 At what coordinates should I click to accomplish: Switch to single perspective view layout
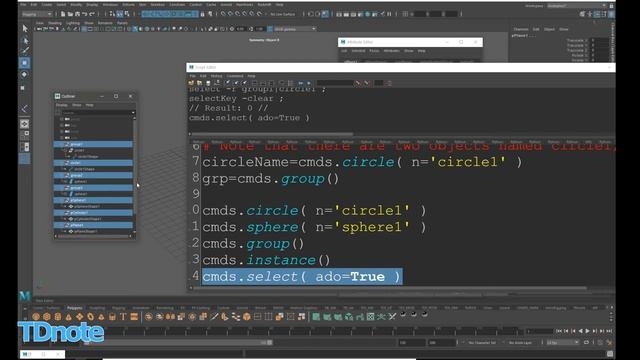[24, 124]
